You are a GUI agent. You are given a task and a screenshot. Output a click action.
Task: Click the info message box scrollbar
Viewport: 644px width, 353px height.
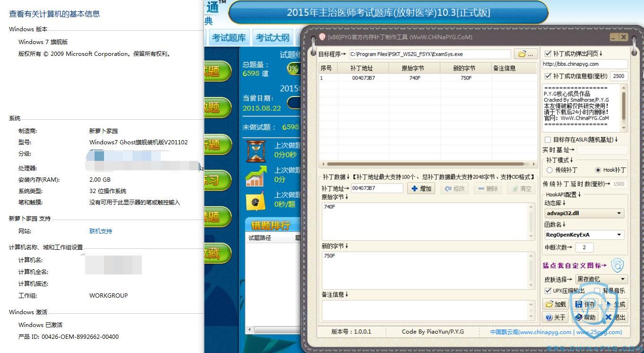[624, 108]
